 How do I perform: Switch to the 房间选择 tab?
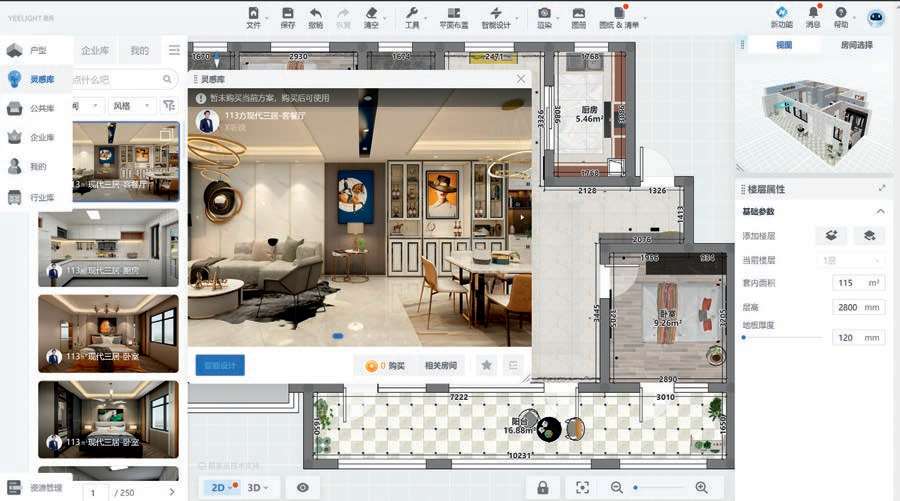(856, 45)
